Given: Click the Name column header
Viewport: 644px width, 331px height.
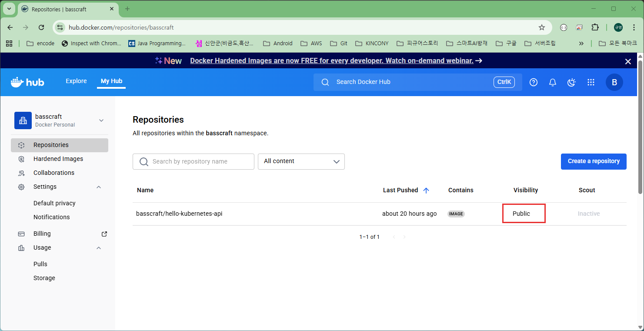Looking at the screenshot, I should tap(145, 191).
